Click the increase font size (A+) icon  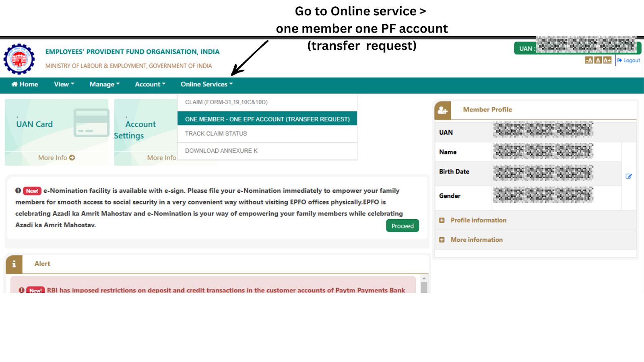click(607, 60)
